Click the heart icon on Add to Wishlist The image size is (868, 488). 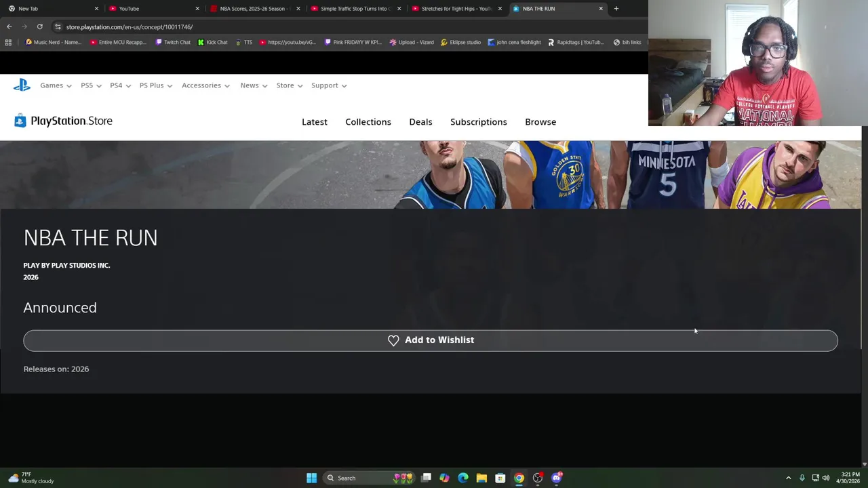[393, 340]
